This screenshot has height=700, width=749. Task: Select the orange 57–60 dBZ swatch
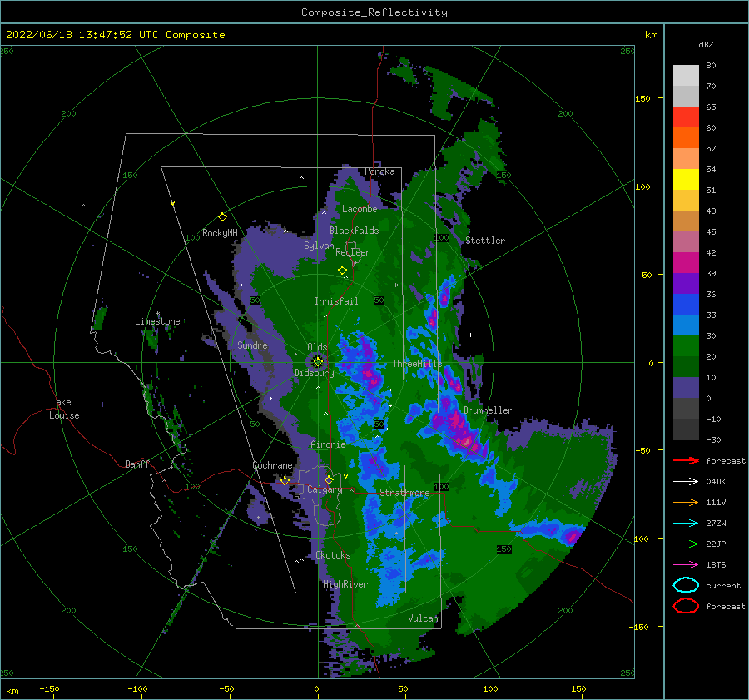(x=686, y=138)
